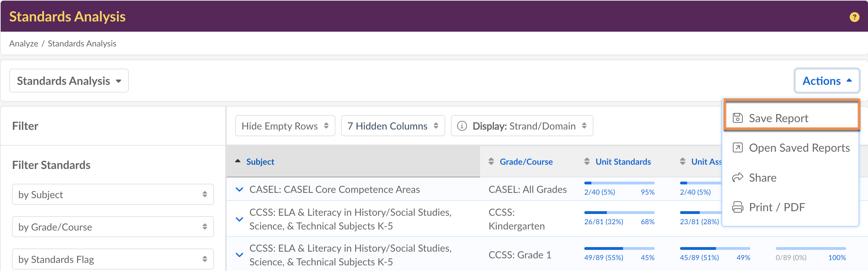Open the Hide Empty Rows dropdown
The image size is (868, 271).
[285, 126]
